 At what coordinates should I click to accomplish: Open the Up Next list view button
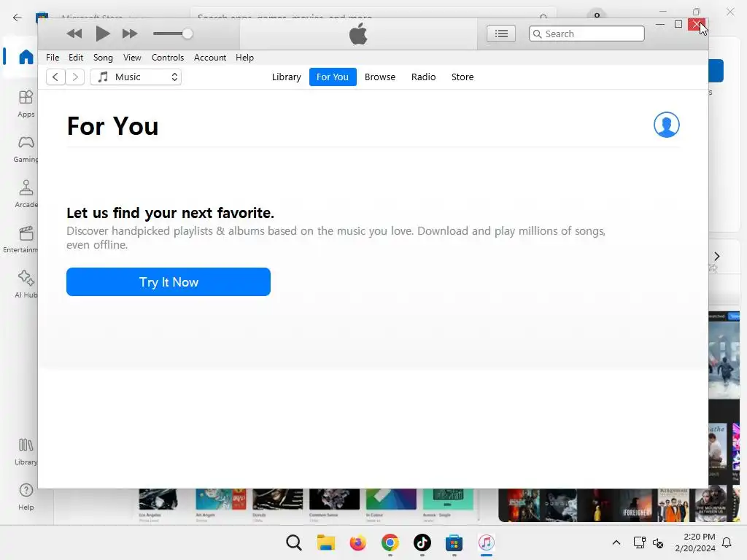pyautogui.click(x=501, y=34)
